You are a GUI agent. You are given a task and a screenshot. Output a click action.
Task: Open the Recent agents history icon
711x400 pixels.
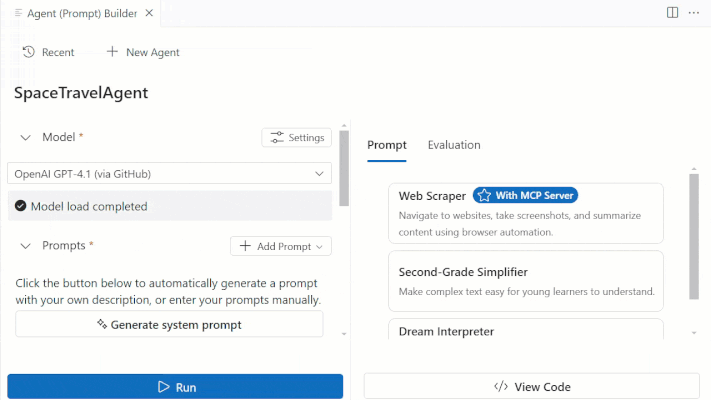(29, 52)
